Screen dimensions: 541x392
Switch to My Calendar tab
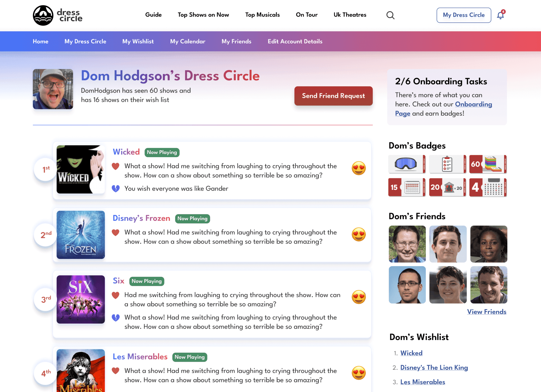click(188, 42)
